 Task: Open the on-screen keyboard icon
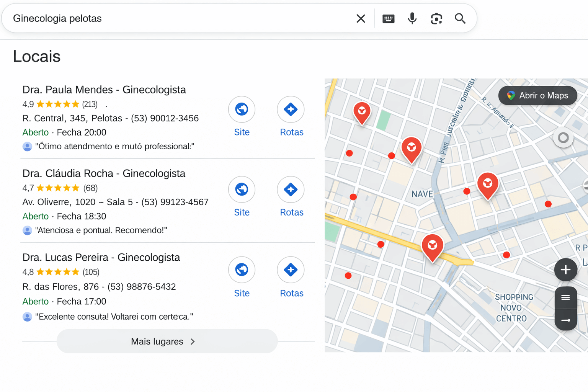click(x=388, y=18)
